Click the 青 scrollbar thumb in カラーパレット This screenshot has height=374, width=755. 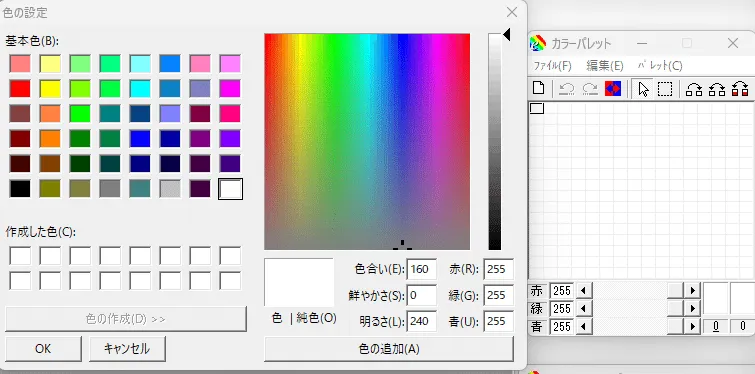point(675,326)
